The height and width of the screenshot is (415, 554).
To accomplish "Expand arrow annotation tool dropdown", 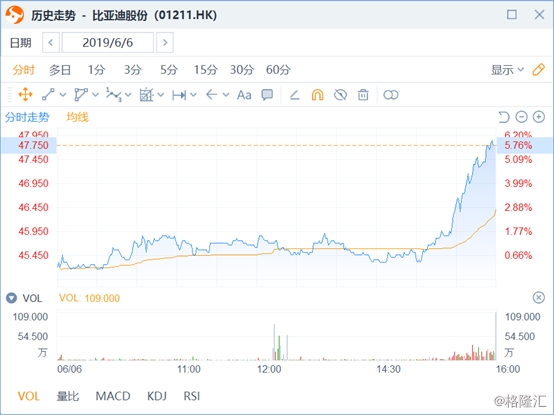I will 226,95.
